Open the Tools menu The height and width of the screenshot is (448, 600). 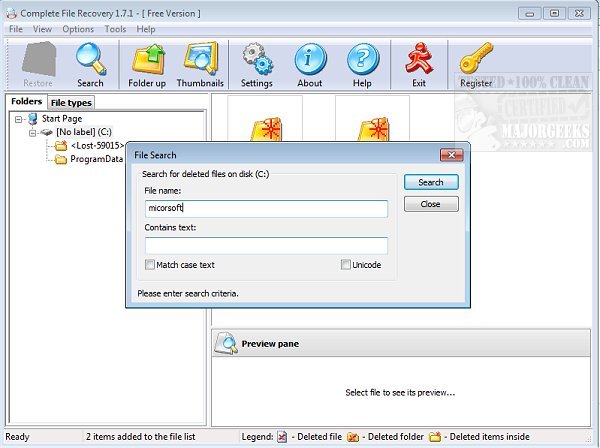pyautogui.click(x=115, y=29)
